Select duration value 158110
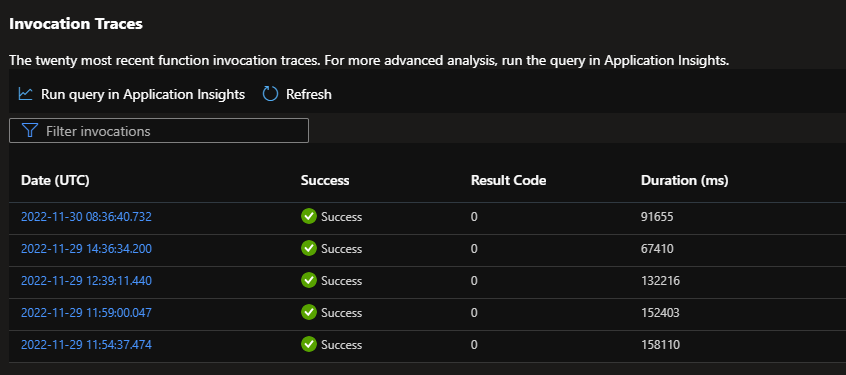The width and height of the screenshot is (846, 375). [x=660, y=344]
